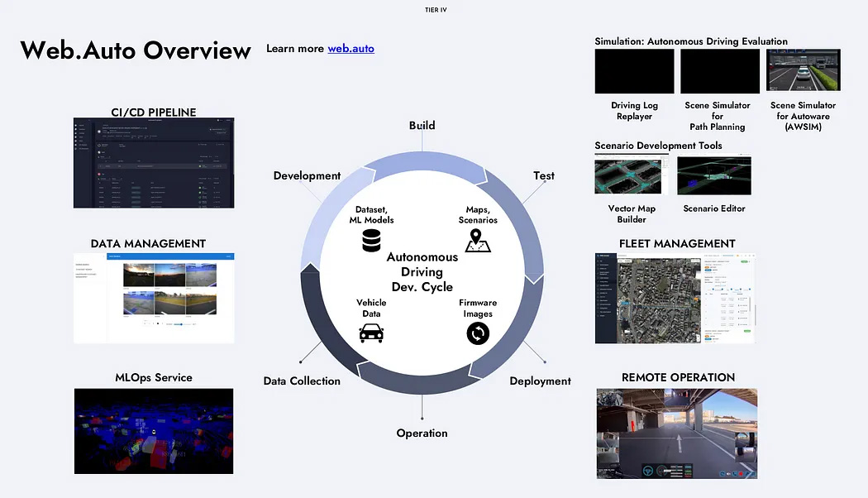Image resolution: width=868 pixels, height=498 pixels.
Task: Open the Scene Simulator for Path Planning thumbnail
Action: pos(720,71)
